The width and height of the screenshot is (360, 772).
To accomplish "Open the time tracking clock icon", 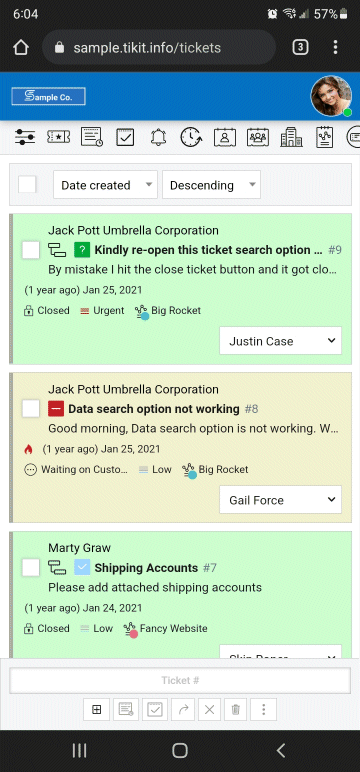I will pos(191,137).
